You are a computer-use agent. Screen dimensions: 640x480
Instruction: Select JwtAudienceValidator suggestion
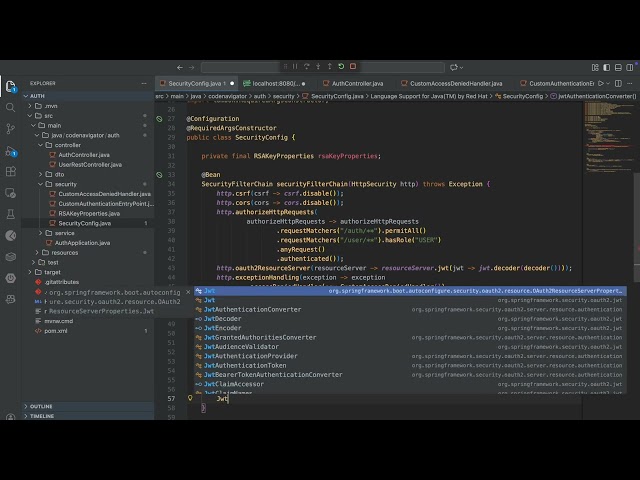click(410, 347)
